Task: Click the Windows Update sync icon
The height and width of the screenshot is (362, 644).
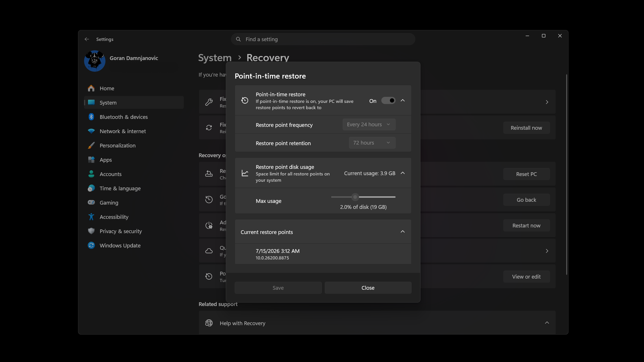Action: 91,245
